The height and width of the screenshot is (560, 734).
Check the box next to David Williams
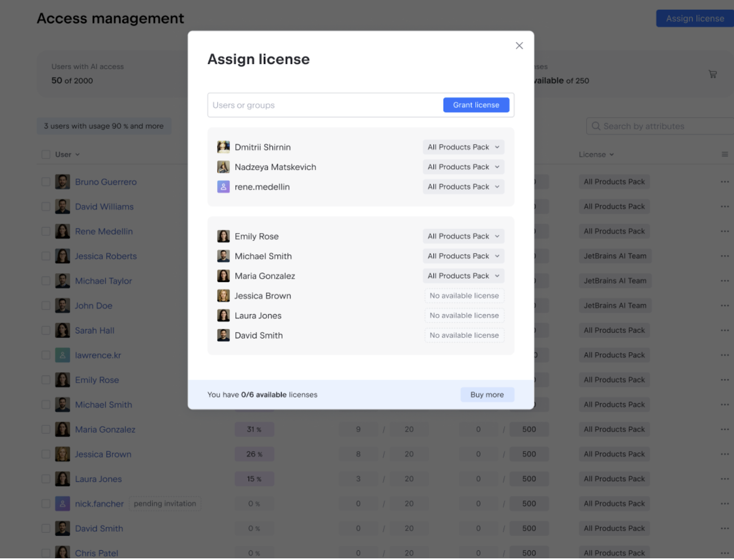[x=46, y=207]
